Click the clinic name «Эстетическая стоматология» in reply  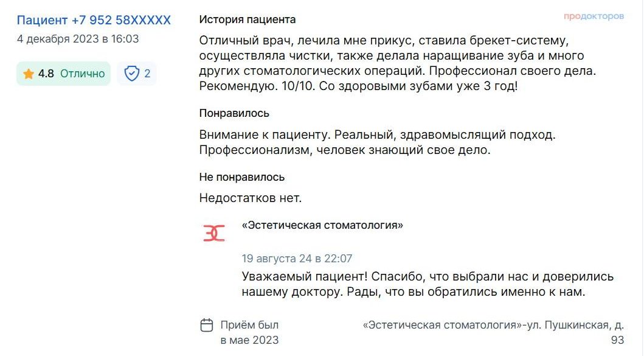(322, 225)
